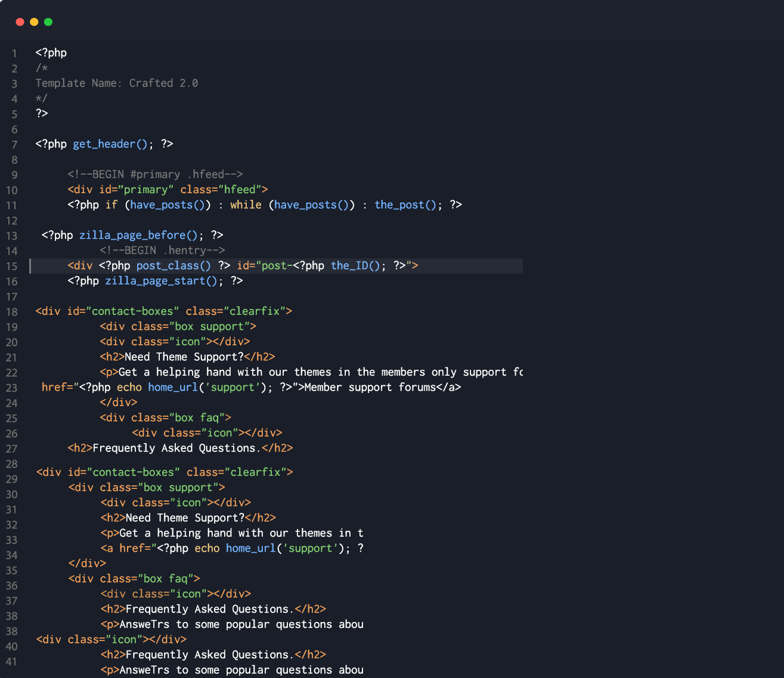This screenshot has height=678, width=784.
Task: Click the opening <?php tag on the first line
Action: click(51, 53)
